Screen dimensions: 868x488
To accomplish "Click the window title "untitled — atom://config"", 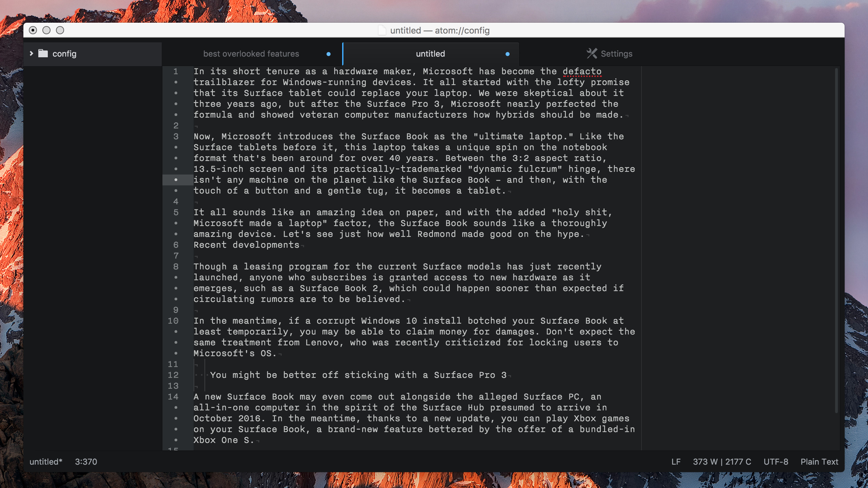I will (x=440, y=30).
